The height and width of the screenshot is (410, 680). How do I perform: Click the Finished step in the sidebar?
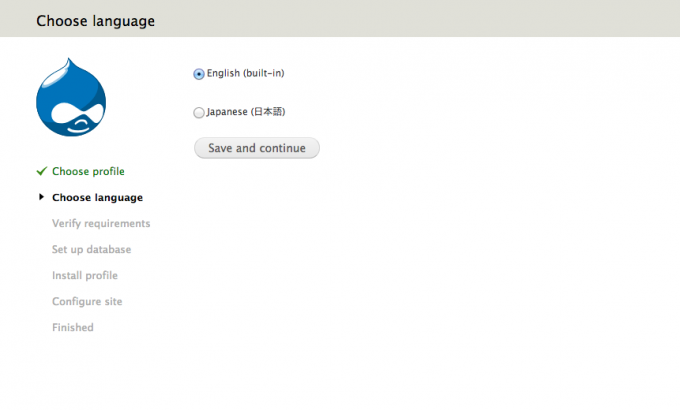click(72, 327)
